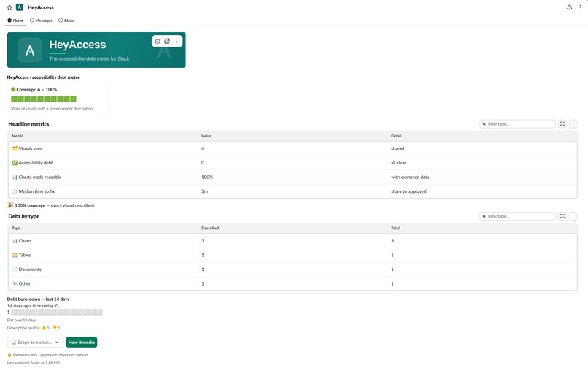This screenshot has height=382, width=588.
Task: Click the 'all clear' detail cell
Action: pos(398,163)
